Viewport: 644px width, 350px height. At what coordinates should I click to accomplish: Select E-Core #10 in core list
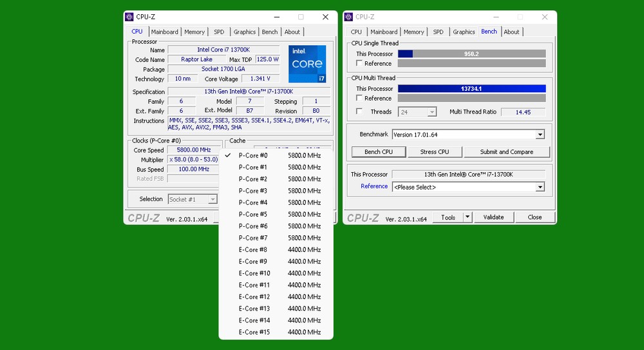coord(276,273)
